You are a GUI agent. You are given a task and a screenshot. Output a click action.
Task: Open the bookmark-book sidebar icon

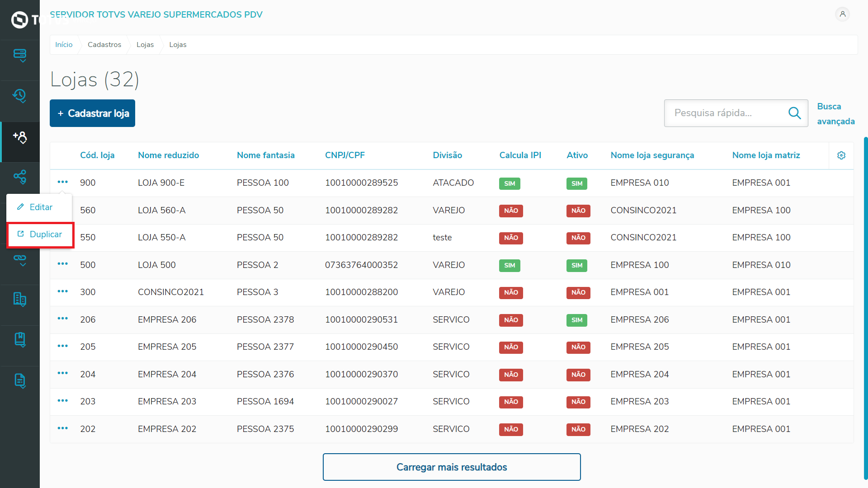tap(20, 339)
